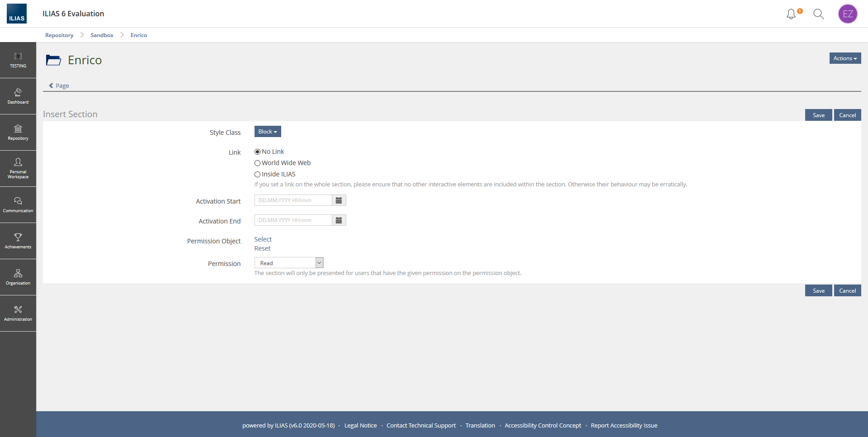Select the No Link radio option
This screenshot has height=437, width=868.
(257, 152)
